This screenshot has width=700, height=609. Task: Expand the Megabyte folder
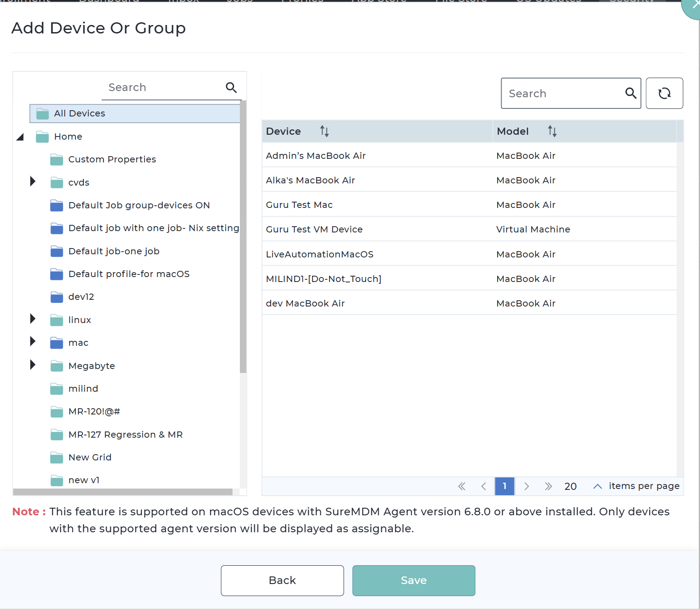tap(33, 365)
